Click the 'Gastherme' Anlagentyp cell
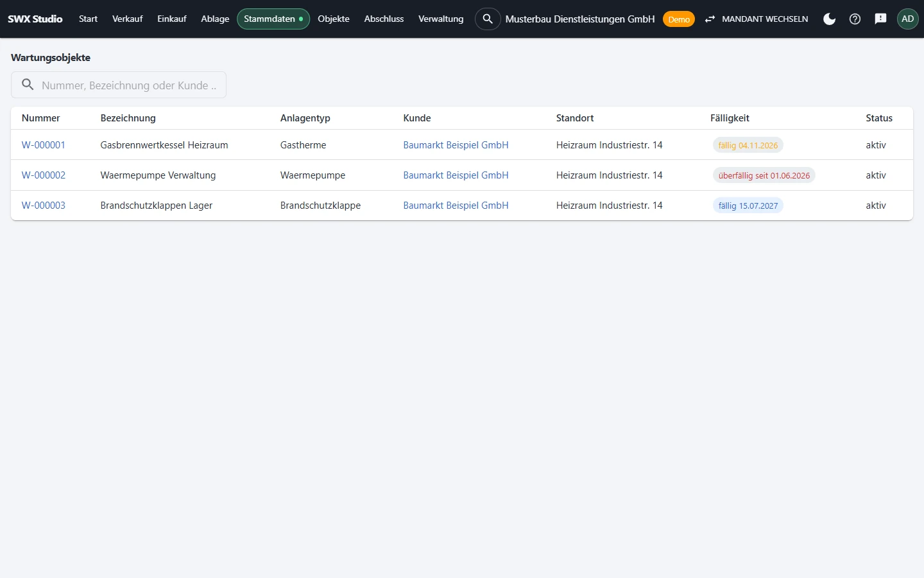The image size is (924, 578). click(303, 145)
